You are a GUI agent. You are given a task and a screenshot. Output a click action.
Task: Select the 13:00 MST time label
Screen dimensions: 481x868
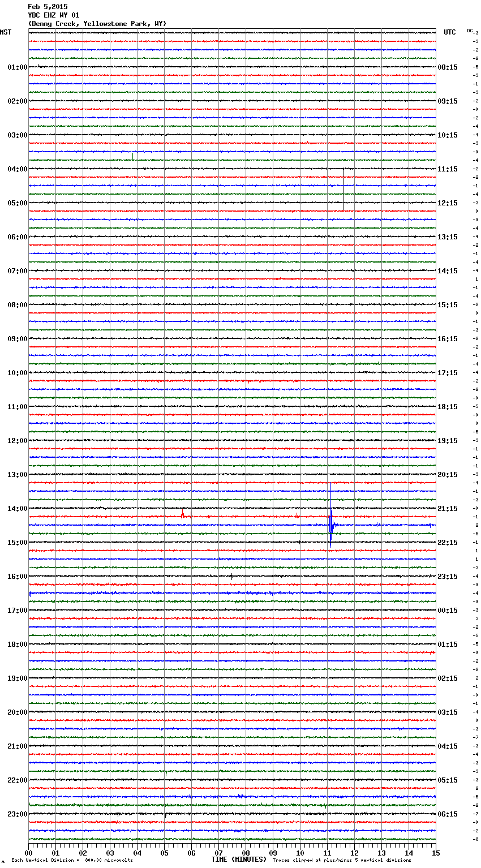(x=18, y=475)
